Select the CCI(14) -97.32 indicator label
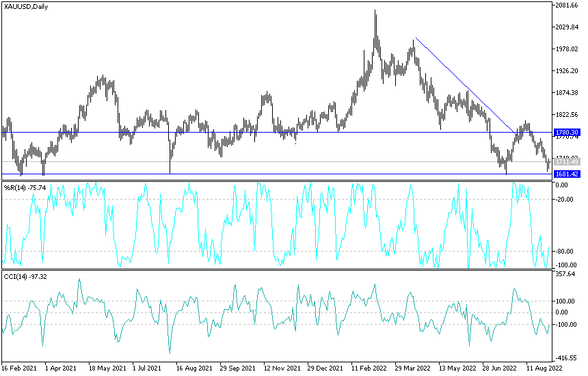This screenshot has width=588, height=376. tap(25, 277)
